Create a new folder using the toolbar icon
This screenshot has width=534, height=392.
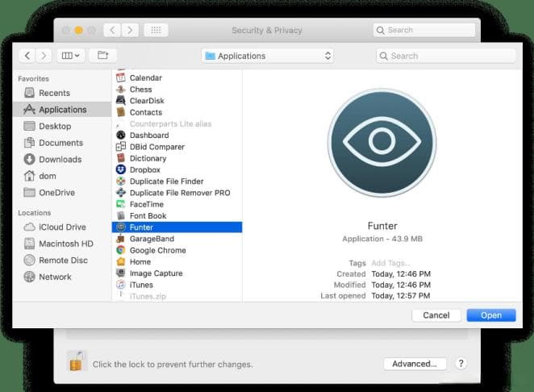(102, 56)
